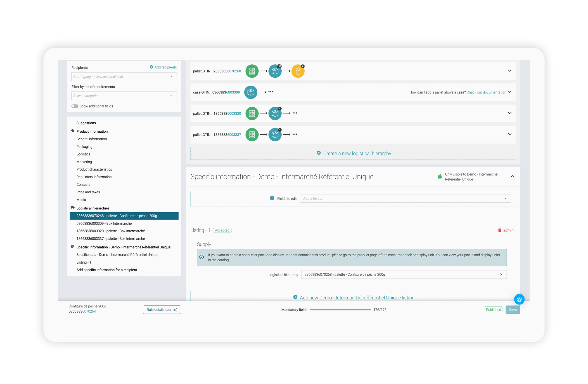Select 13663836003337 palette in sidebar
Image resolution: width=588 pixels, height=384 pixels.
point(111,239)
